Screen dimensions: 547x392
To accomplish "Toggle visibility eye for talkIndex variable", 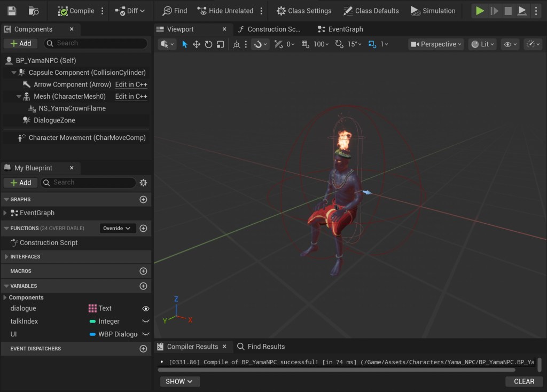I will 145,322.
